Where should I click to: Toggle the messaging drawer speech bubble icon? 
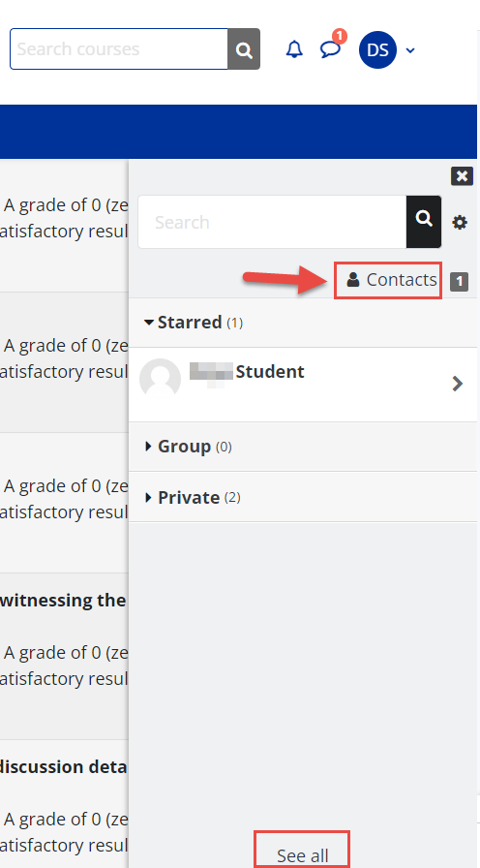pyautogui.click(x=330, y=49)
